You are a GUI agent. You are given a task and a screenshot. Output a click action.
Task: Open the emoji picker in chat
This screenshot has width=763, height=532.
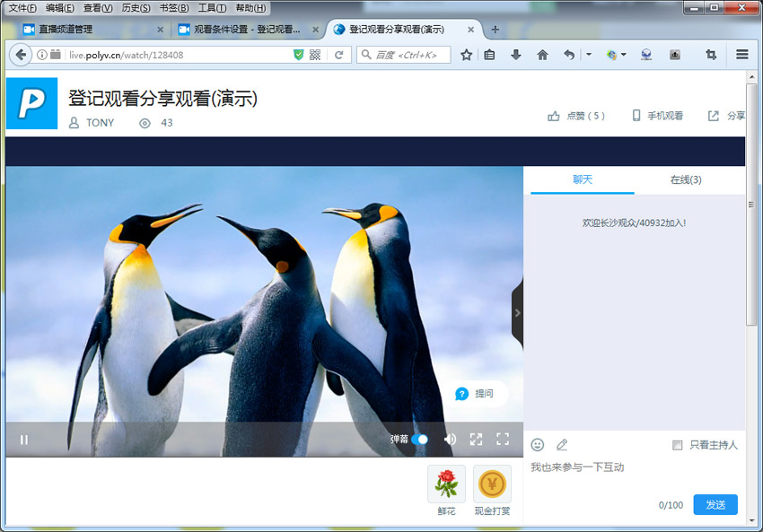click(536, 444)
